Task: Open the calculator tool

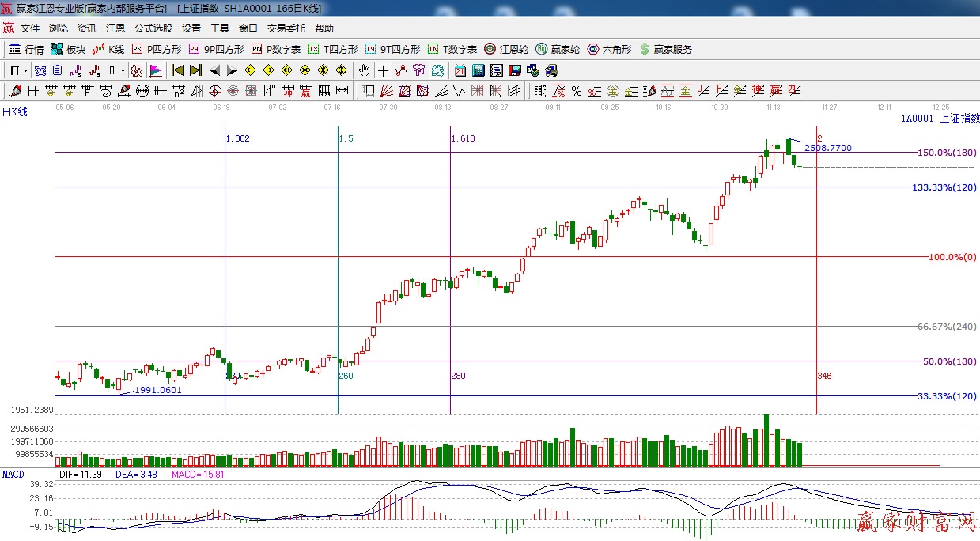Action: click(478, 70)
